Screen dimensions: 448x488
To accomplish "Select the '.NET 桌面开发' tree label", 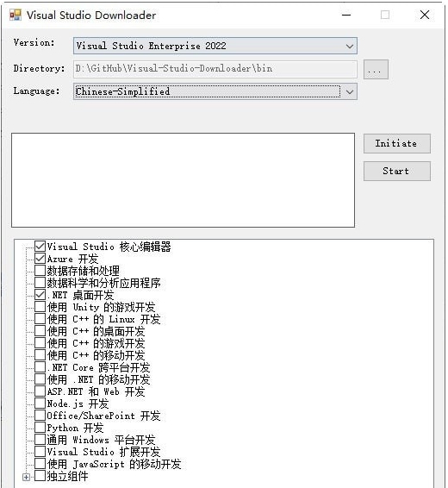I will coord(80,295).
